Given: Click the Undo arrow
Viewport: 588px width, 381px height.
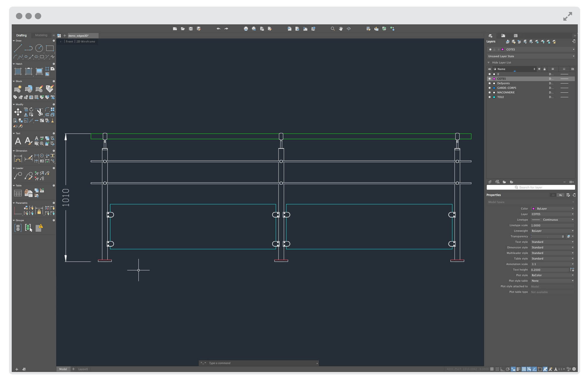Looking at the screenshot, I should pyautogui.click(x=219, y=29).
